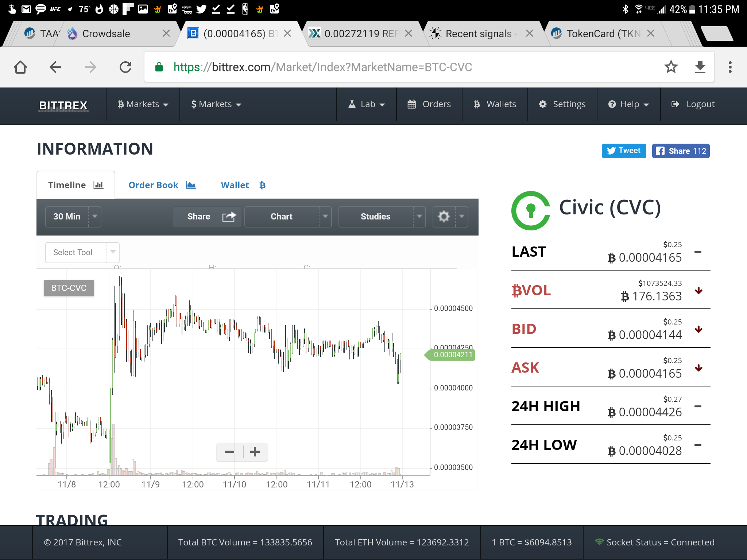
Task: Reload the page with refresh icon
Action: [x=125, y=67]
